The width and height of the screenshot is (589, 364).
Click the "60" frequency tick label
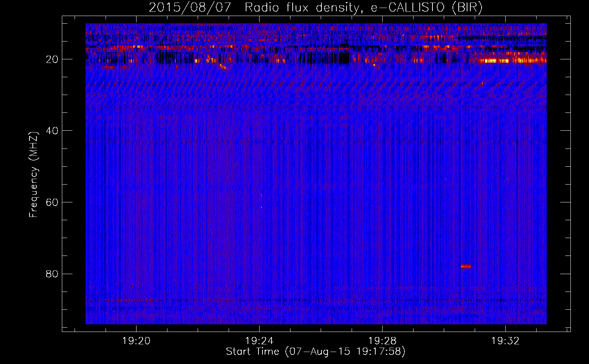tap(52, 202)
